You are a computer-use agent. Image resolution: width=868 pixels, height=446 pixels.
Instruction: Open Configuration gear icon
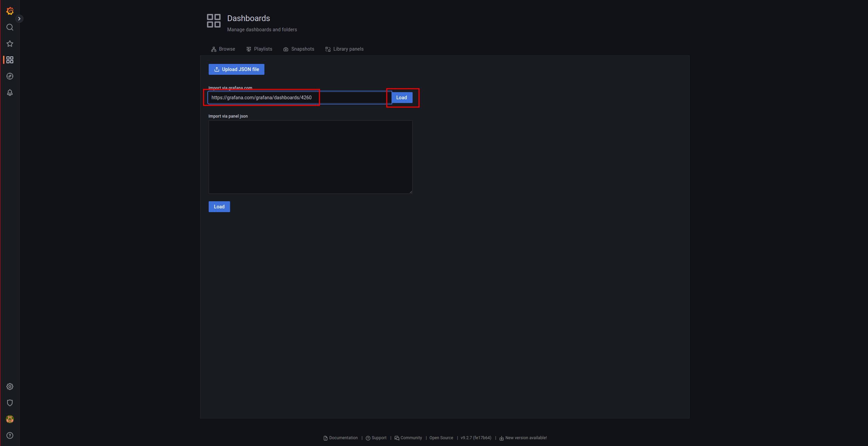pyautogui.click(x=10, y=387)
